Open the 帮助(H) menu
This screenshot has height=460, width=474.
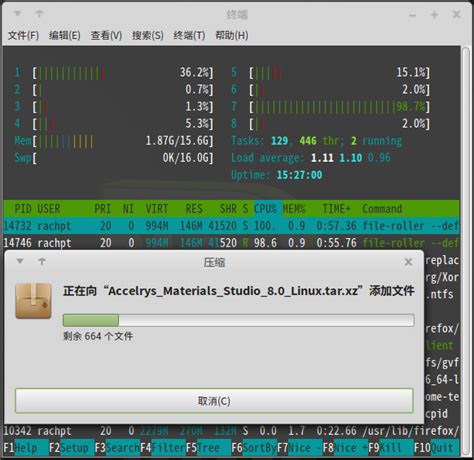click(232, 35)
